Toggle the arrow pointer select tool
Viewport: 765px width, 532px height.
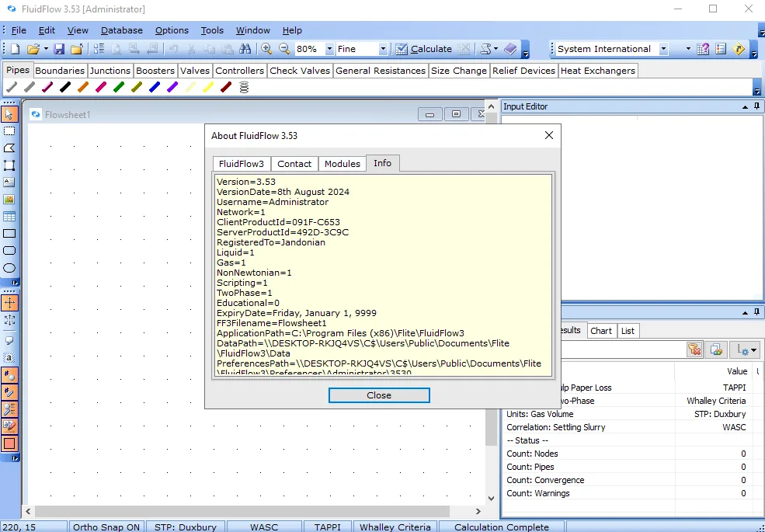click(9, 114)
